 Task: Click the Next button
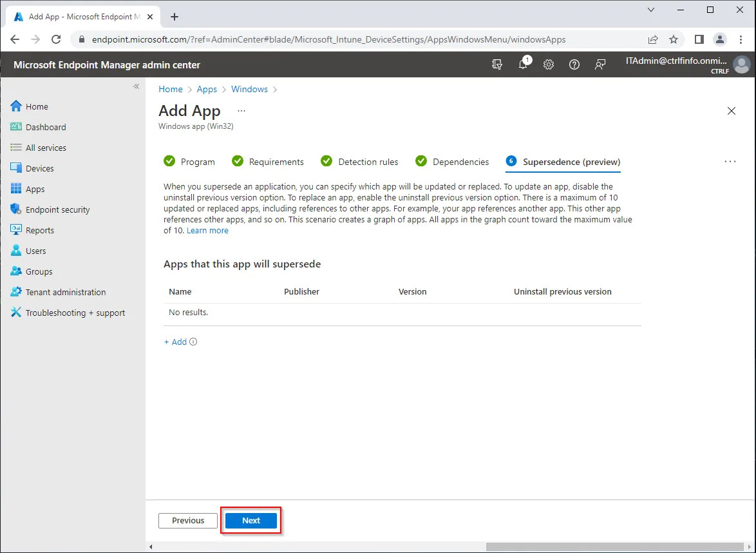coord(251,520)
